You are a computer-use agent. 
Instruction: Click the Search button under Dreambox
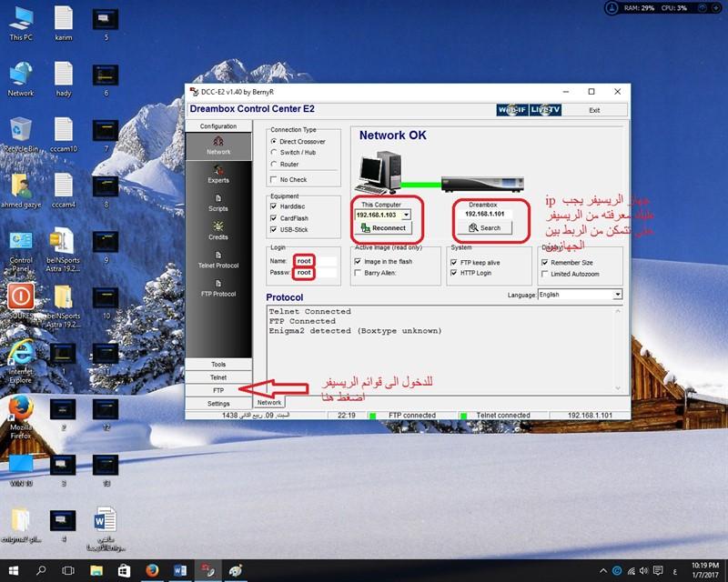(484, 228)
